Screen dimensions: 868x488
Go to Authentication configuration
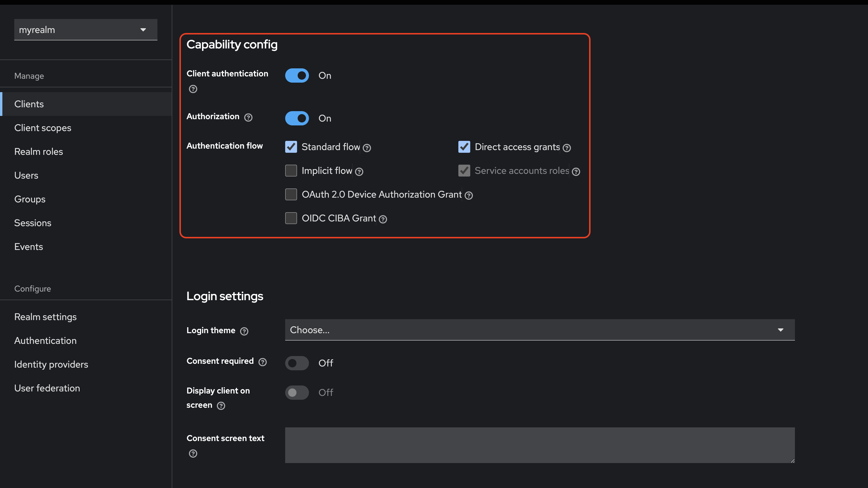[86, 341]
